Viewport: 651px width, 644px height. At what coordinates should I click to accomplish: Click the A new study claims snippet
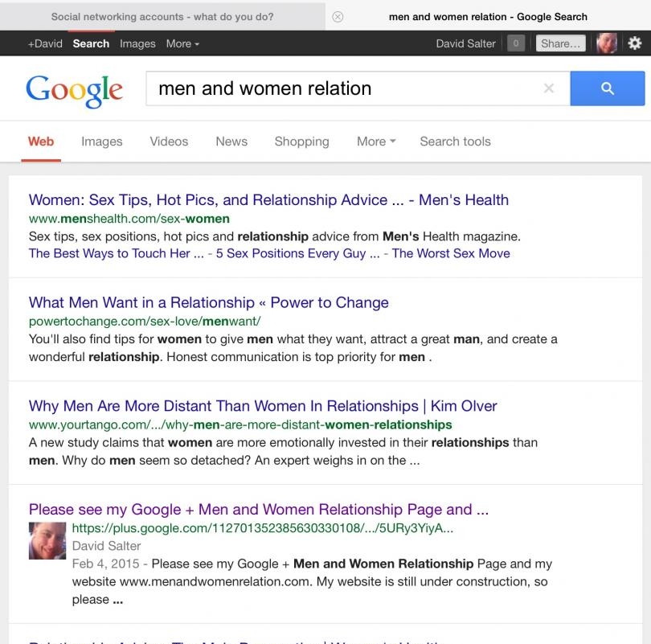click(x=283, y=452)
